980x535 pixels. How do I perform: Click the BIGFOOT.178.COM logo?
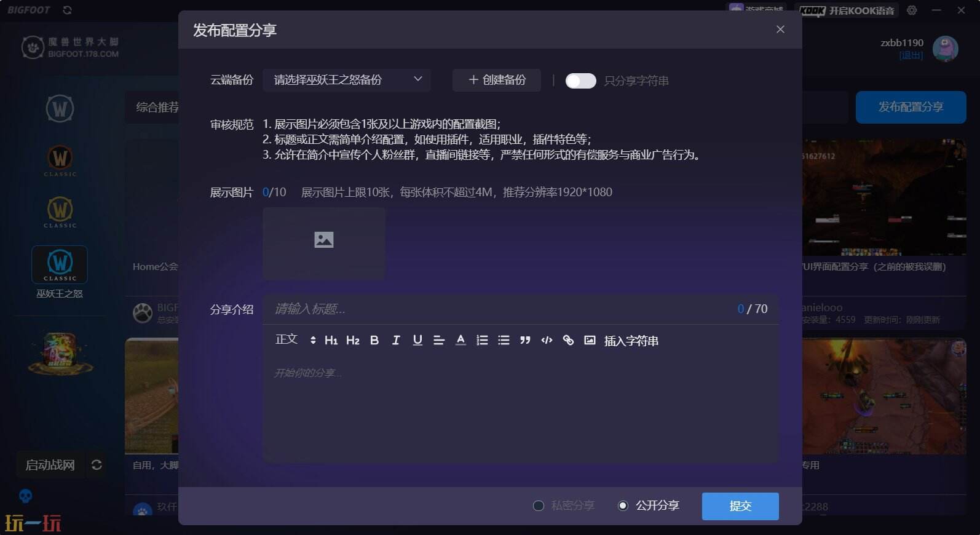point(70,47)
